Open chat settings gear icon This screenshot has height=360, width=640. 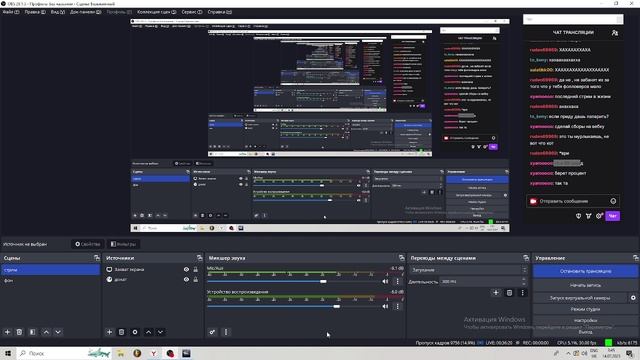599,216
